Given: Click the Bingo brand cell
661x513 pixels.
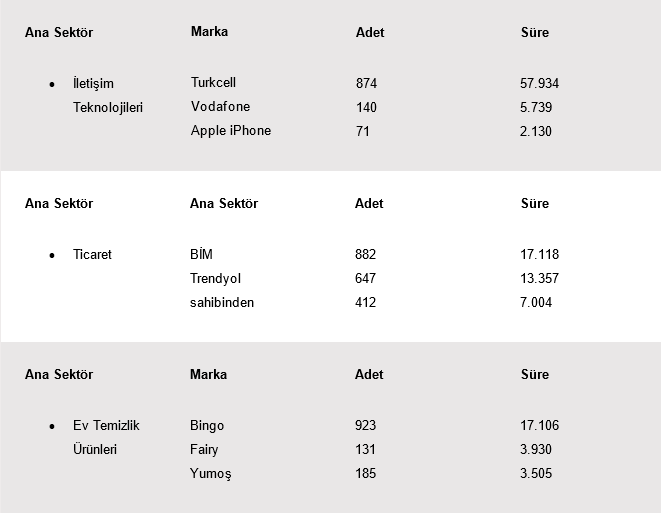Looking at the screenshot, I should 207,426.
